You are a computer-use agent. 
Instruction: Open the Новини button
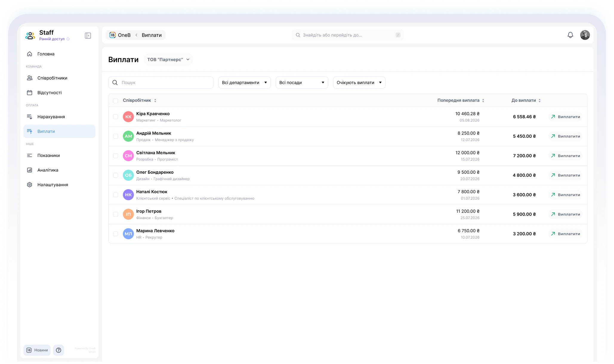(x=37, y=350)
